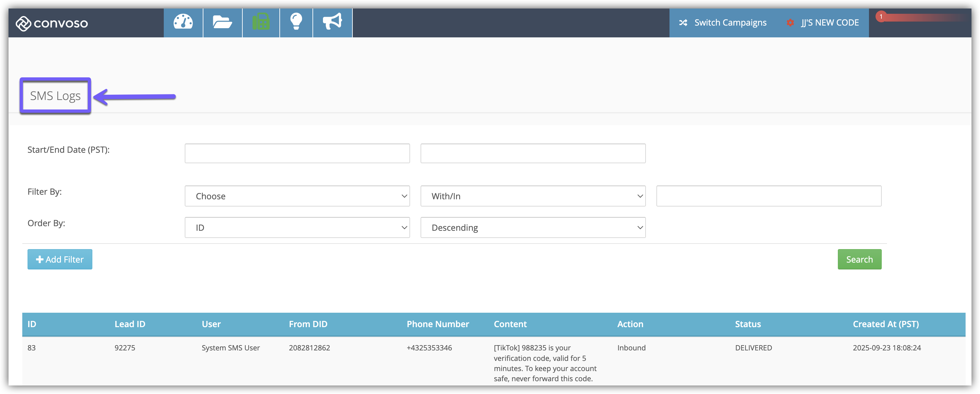Open the green phone dialer icon
980x394 pixels.
[x=261, y=22]
